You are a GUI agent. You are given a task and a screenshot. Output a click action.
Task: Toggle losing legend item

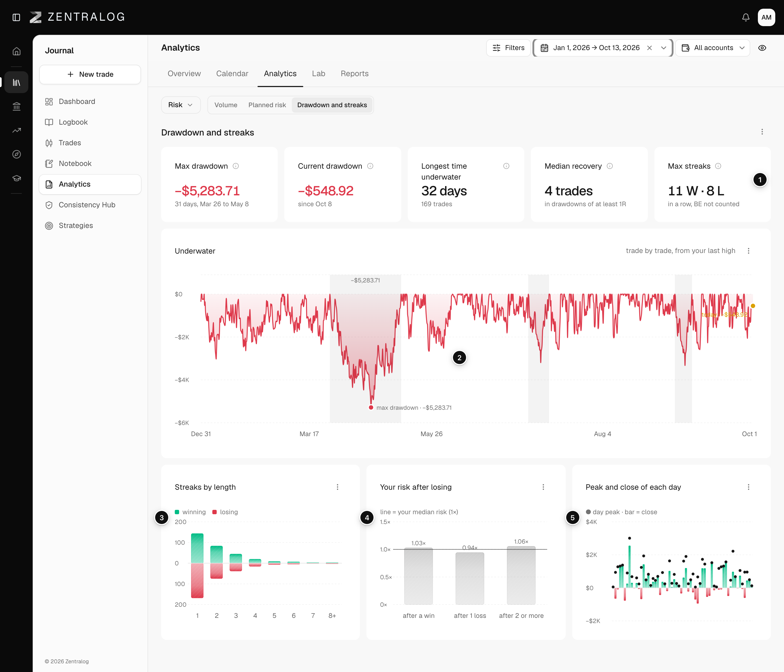coord(225,512)
